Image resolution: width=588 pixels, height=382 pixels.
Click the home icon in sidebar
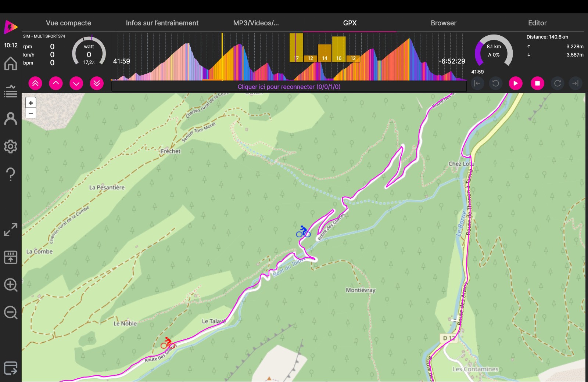(x=11, y=64)
